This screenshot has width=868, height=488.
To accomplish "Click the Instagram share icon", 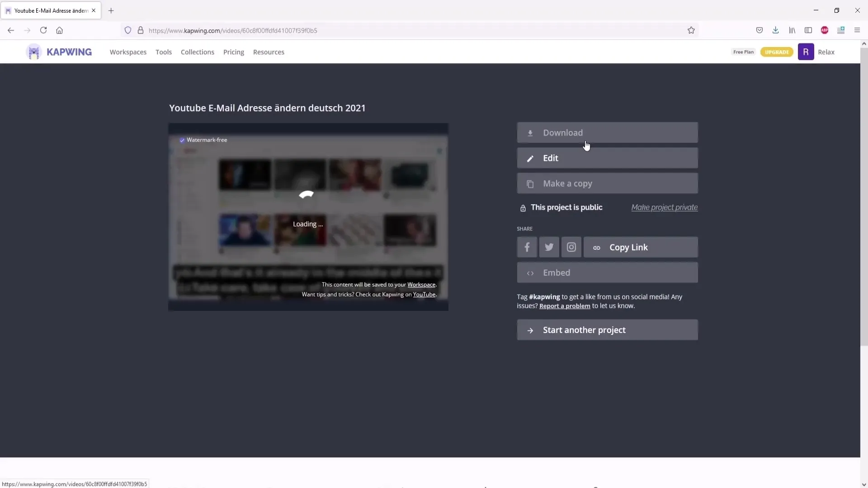I will 571,247.
